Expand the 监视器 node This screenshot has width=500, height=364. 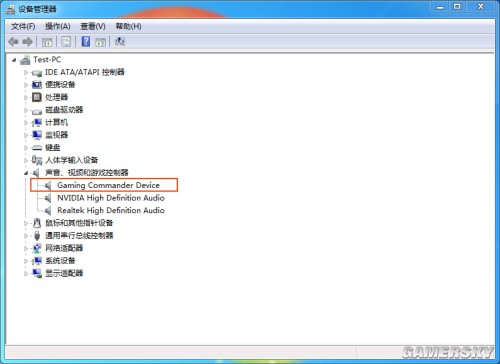(26, 135)
